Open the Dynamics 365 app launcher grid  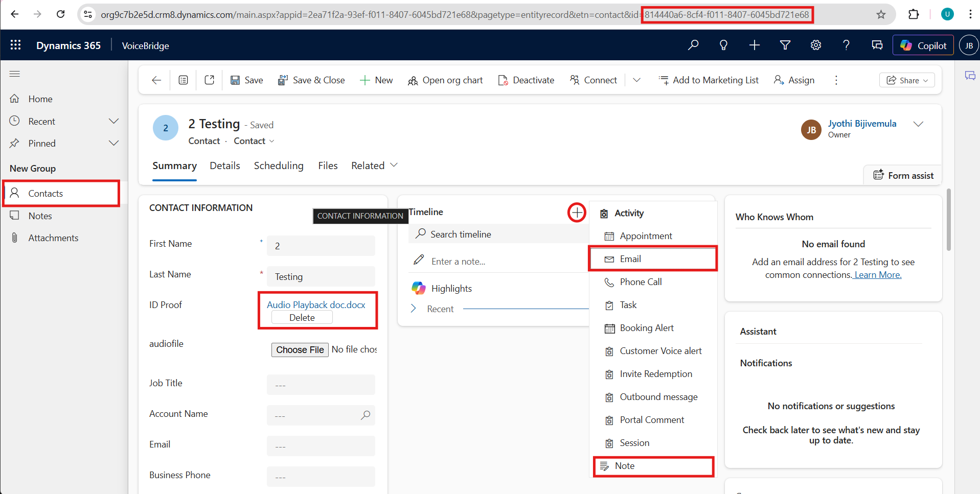click(x=15, y=45)
